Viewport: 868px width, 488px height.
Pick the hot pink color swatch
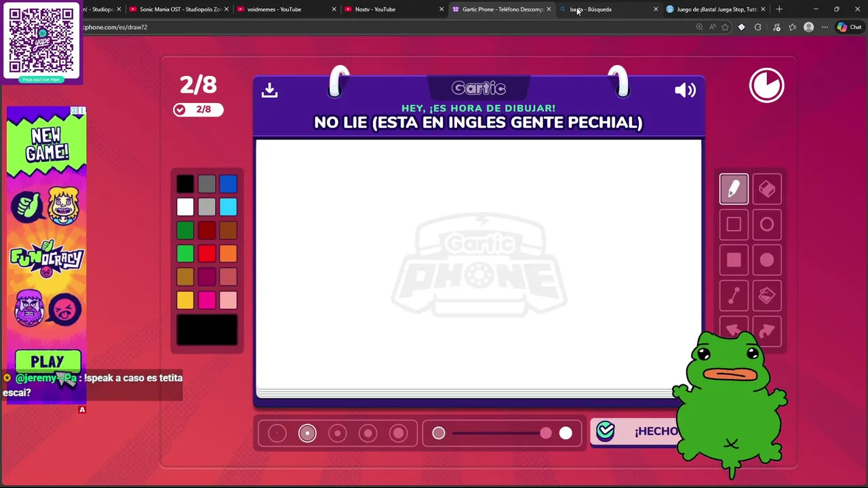(207, 300)
